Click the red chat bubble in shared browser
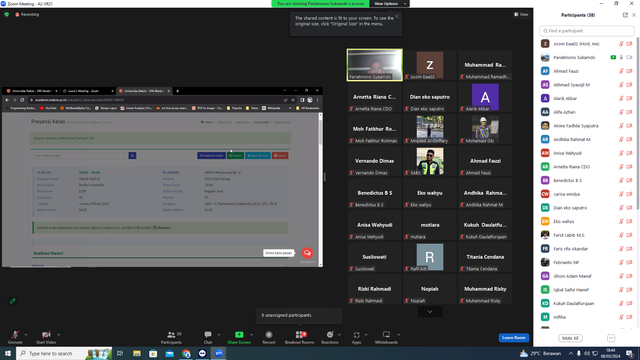Image resolution: width=640 pixels, height=360 pixels. 307,253
